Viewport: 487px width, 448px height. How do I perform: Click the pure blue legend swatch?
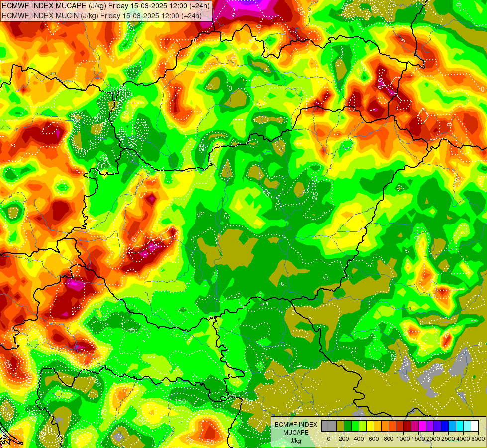tap(445, 426)
